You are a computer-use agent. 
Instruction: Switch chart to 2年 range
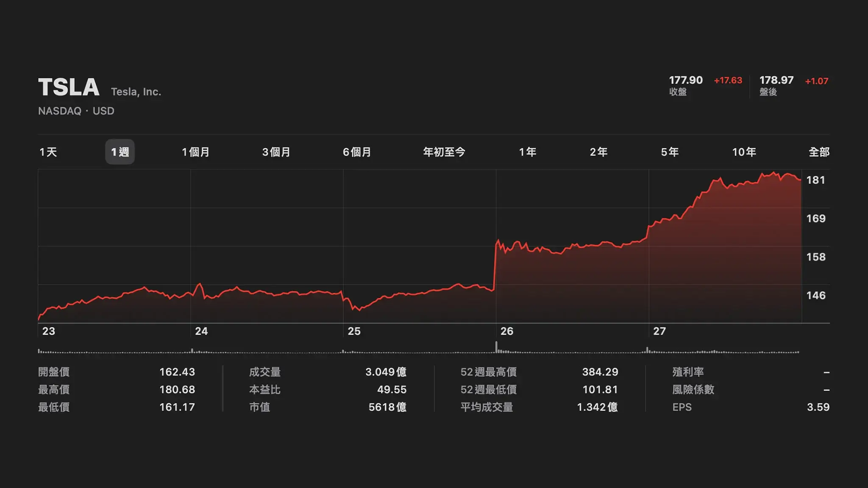pos(598,152)
